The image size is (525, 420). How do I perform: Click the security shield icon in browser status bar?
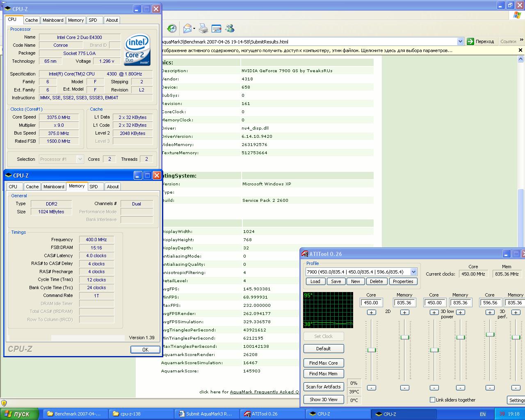(4, 403)
